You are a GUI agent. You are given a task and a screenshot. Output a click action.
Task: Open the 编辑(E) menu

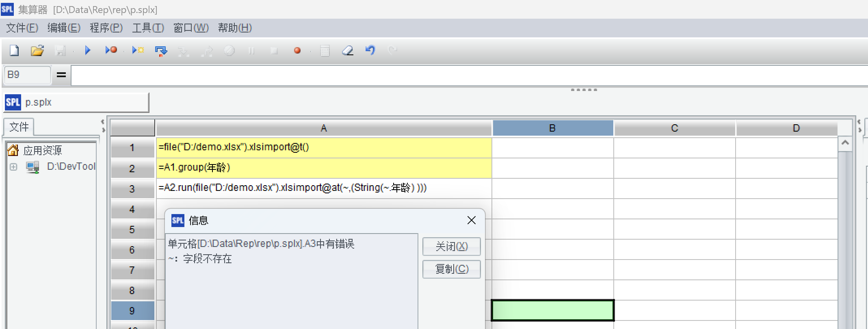point(64,28)
